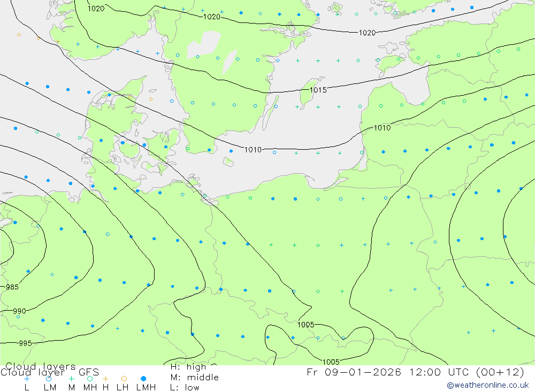The image size is (535, 392).
Task: Click the filled blue LMH legend symbol
Action: coord(143,379)
